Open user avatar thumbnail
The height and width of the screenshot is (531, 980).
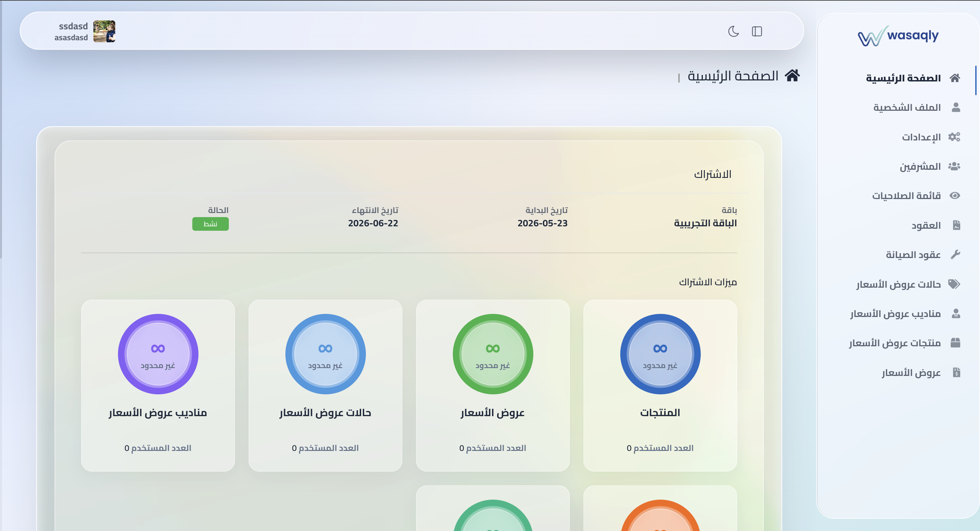pos(104,31)
